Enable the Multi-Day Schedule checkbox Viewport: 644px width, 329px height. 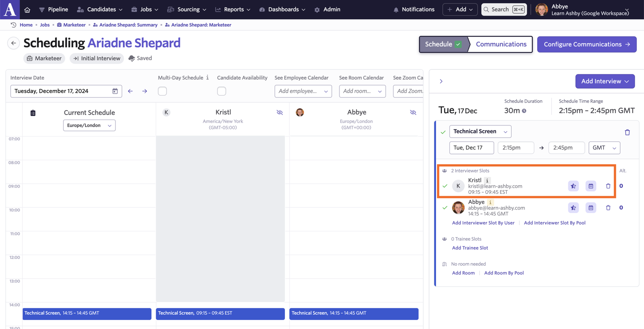coord(162,91)
